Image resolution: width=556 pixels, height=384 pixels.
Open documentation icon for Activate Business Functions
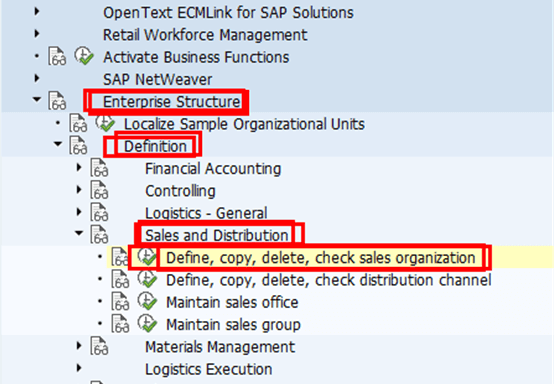pos(57,57)
